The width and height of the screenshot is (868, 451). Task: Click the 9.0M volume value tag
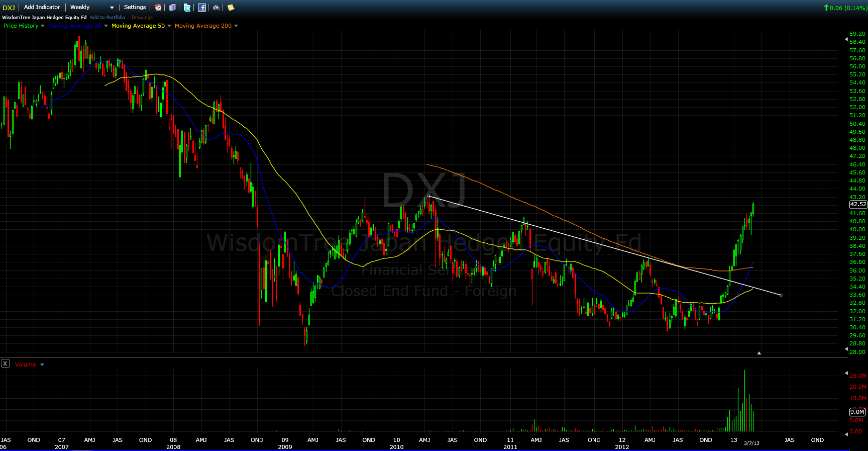tap(857, 412)
